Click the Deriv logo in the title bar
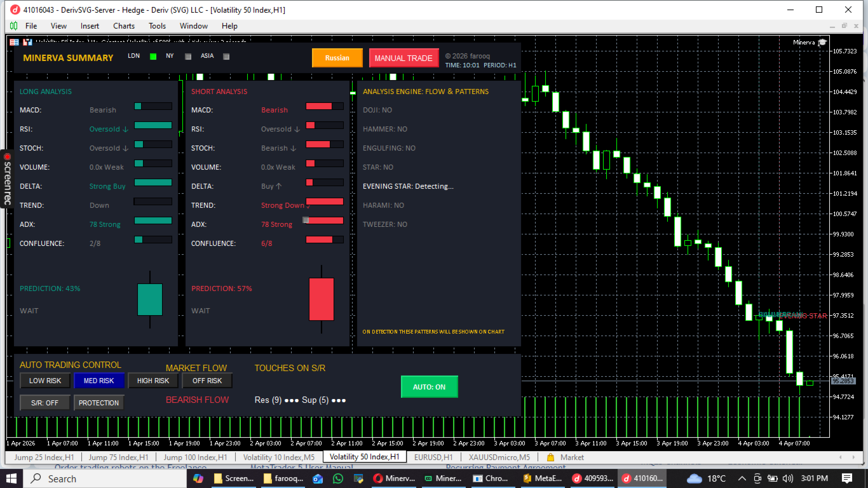Viewport: 868px width, 488px height. pyautogui.click(x=15, y=10)
